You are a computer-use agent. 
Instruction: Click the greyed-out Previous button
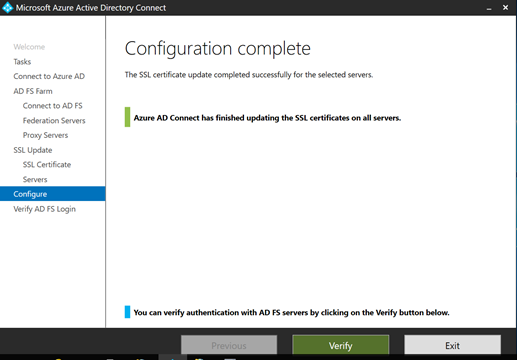(x=229, y=345)
